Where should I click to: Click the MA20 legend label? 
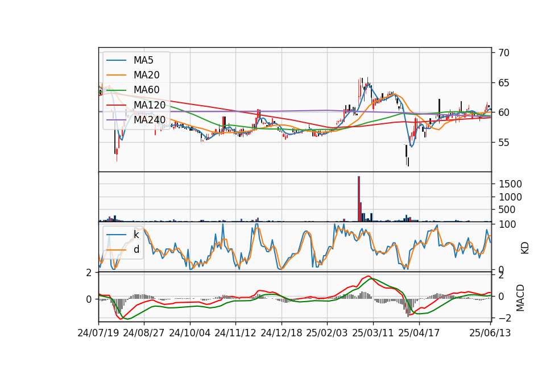pos(146,75)
